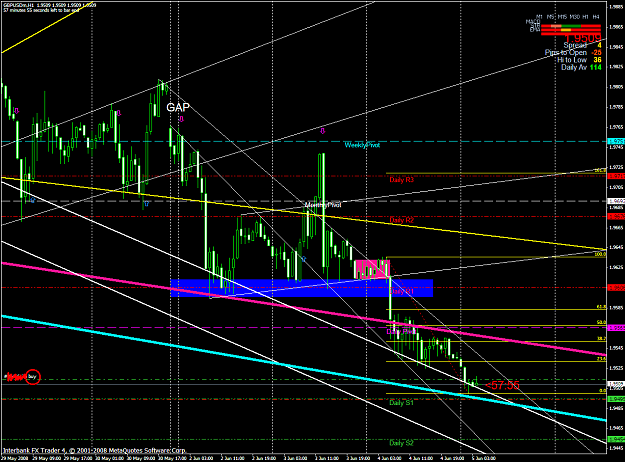Click the 'Hi to Low' label
Screen dimensions: 625x462
click(572, 60)
